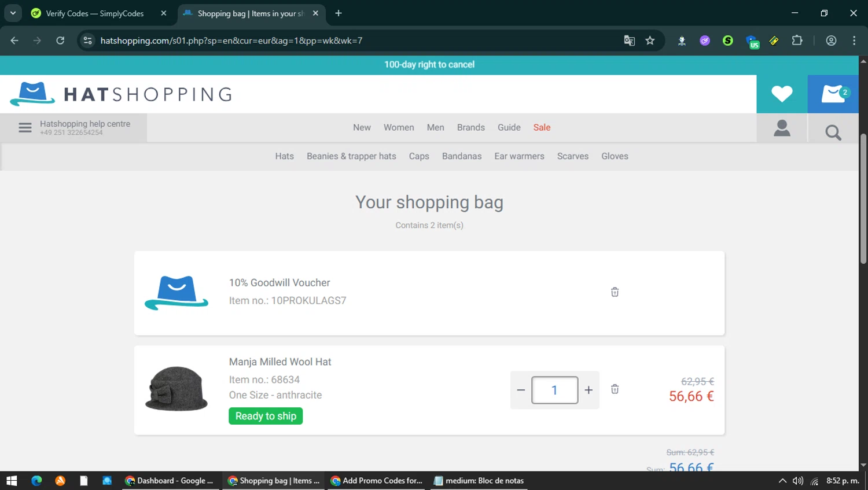Image resolution: width=868 pixels, height=490 pixels.
Task: Switch to Dashboard - Google taskbar window
Action: pos(170,481)
